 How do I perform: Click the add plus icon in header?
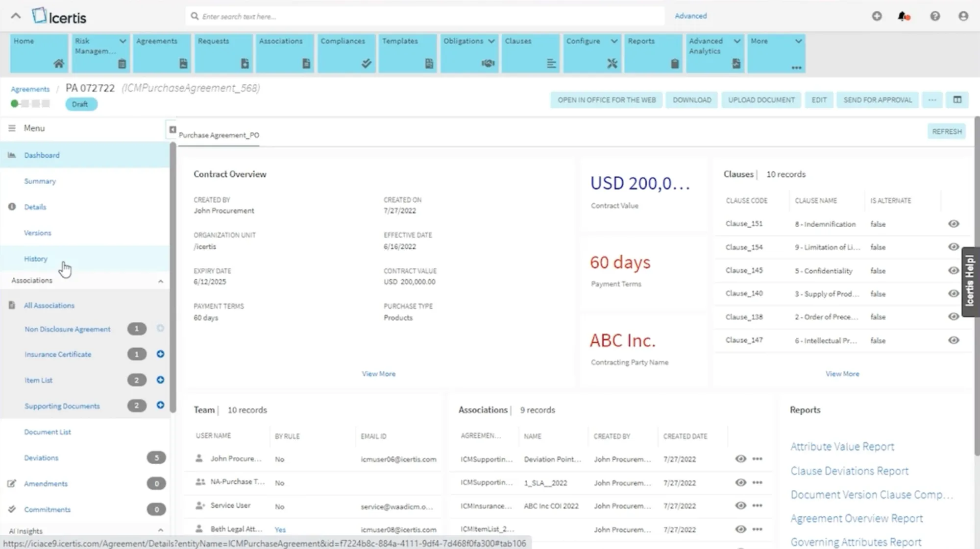(x=877, y=16)
